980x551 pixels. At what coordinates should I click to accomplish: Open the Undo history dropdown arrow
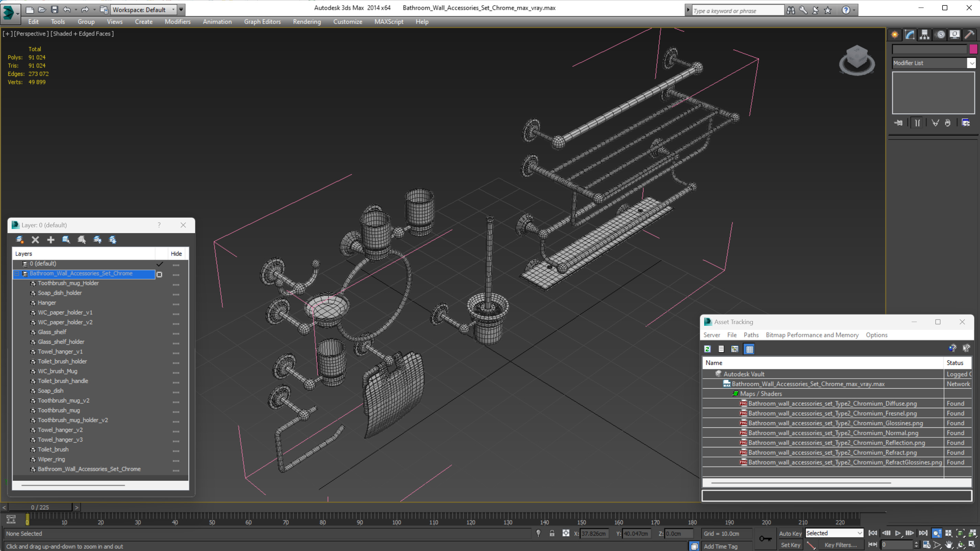pyautogui.click(x=76, y=10)
